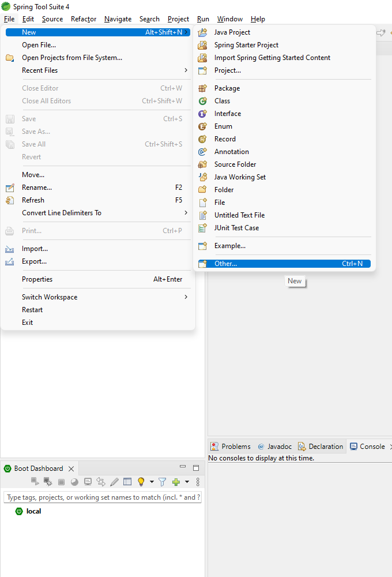The image size is (392, 577).
Task: Click the pencil edit icon in Boot Dashboard
Action: pyautogui.click(x=114, y=482)
